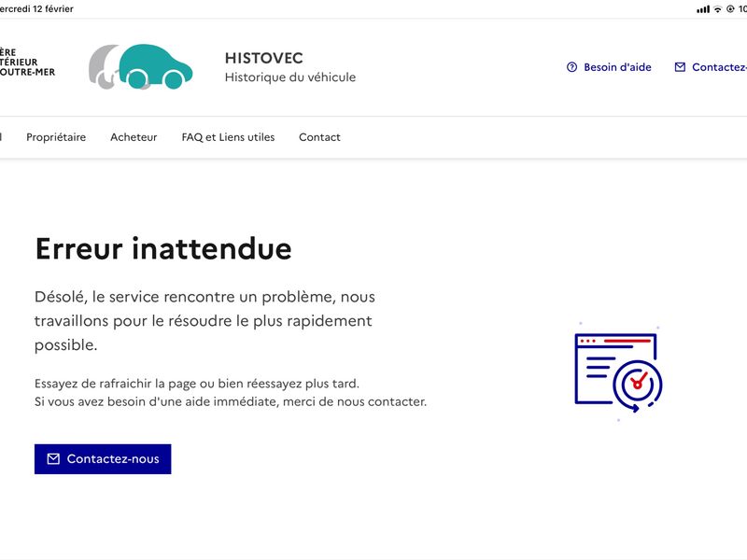The width and height of the screenshot is (747, 560).
Task: Tap the error illustration with the clock
Action: 618,373
